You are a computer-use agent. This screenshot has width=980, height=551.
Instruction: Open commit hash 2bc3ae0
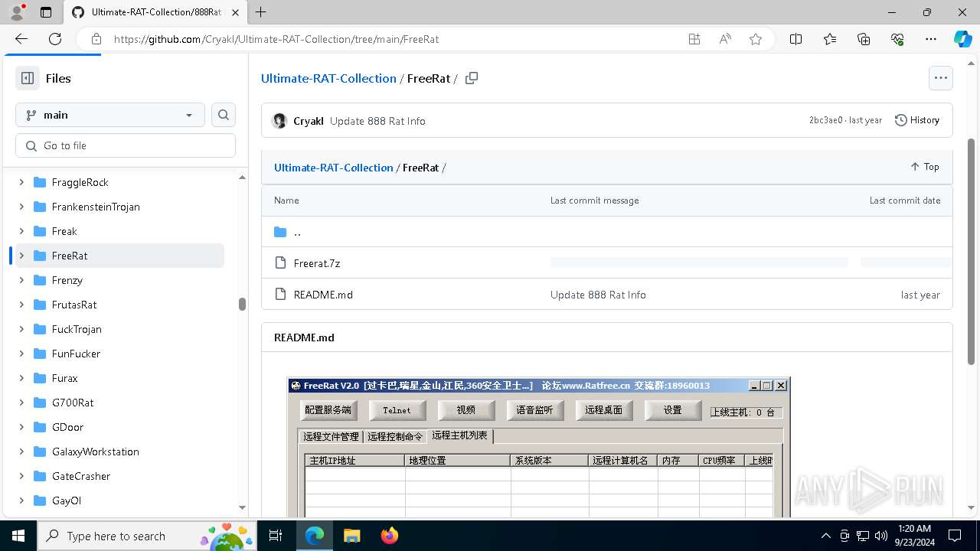click(x=825, y=120)
